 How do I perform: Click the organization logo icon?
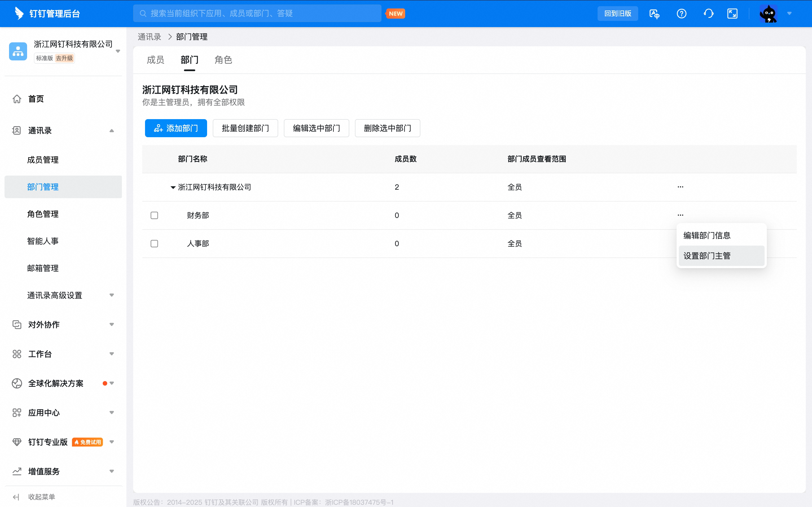pos(18,51)
